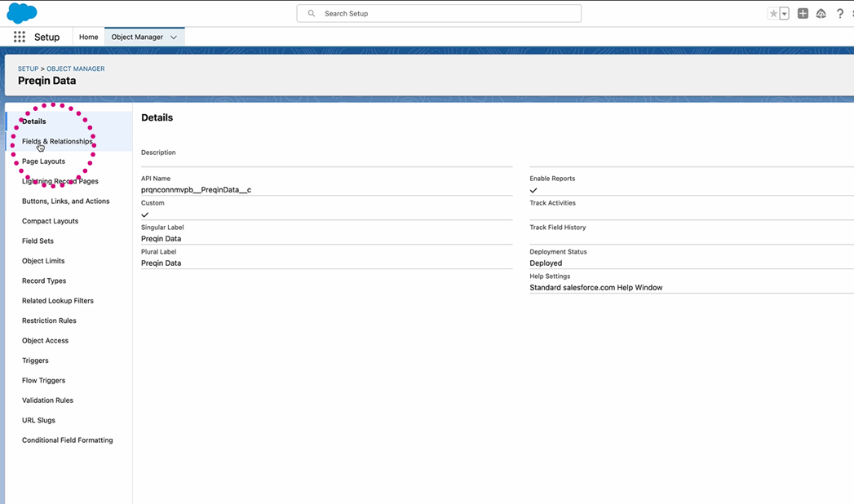This screenshot has height=504, width=854.
Task: Open the Global Actions plus icon
Action: pos(803,14)
